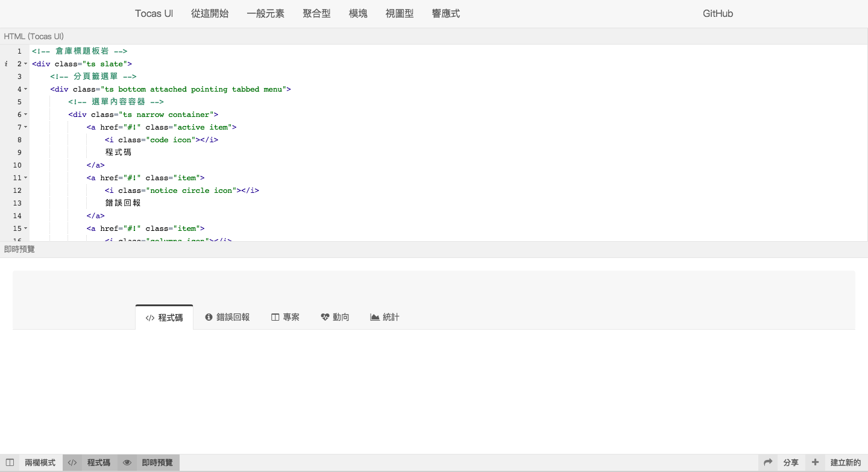Viewport: 868px width, 472px height.
Task: Toggle the 即時預覽 panel button in bottom bar
Action: click(157, 462)
